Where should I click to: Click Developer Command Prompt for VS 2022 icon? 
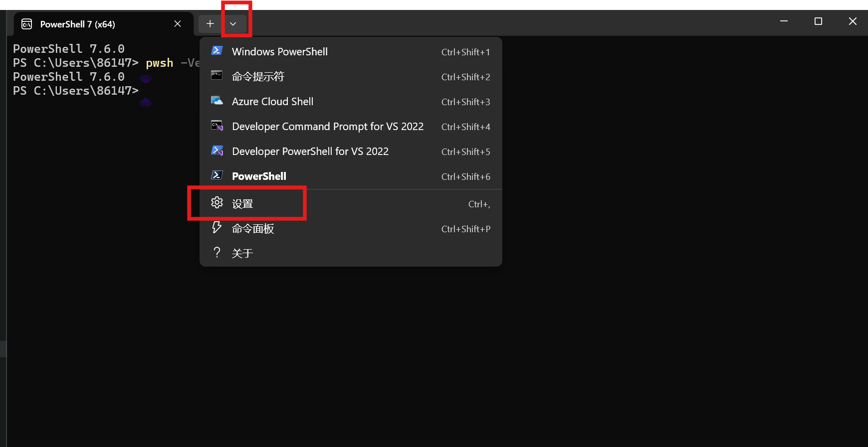click(x=217, y=126)
